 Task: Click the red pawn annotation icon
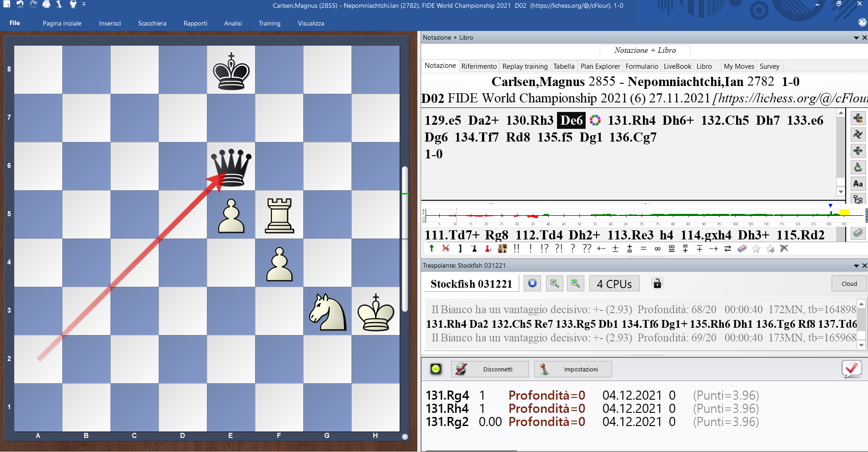point(488,249)
